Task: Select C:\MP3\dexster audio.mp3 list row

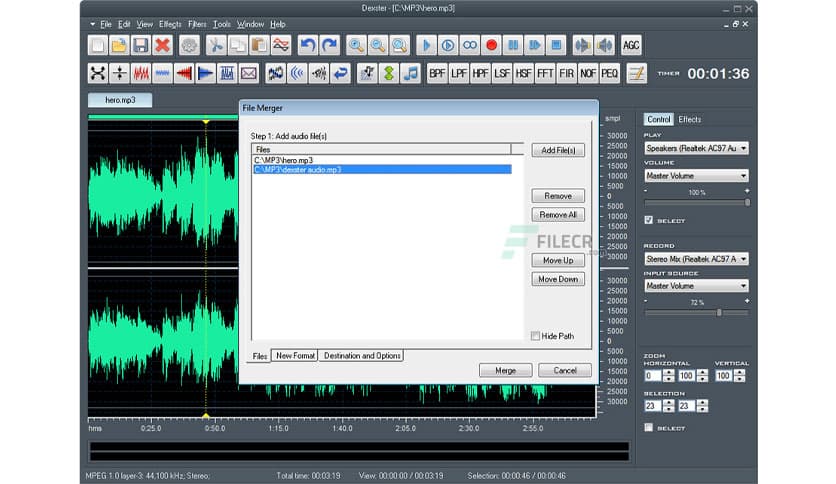Action: [382, 170]
